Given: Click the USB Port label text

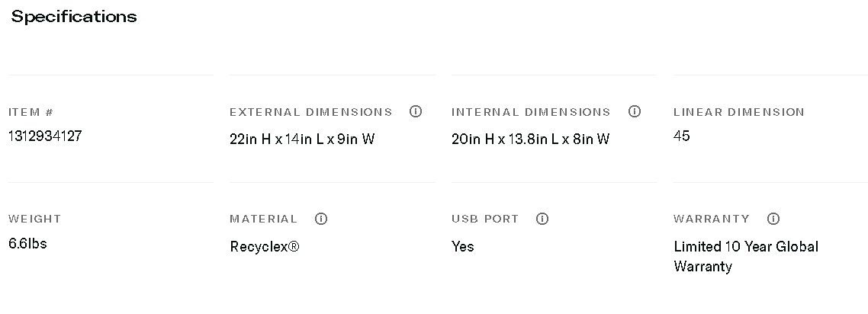Looking at the screenshot, I should pyautogui.click(x=484, y=219).
